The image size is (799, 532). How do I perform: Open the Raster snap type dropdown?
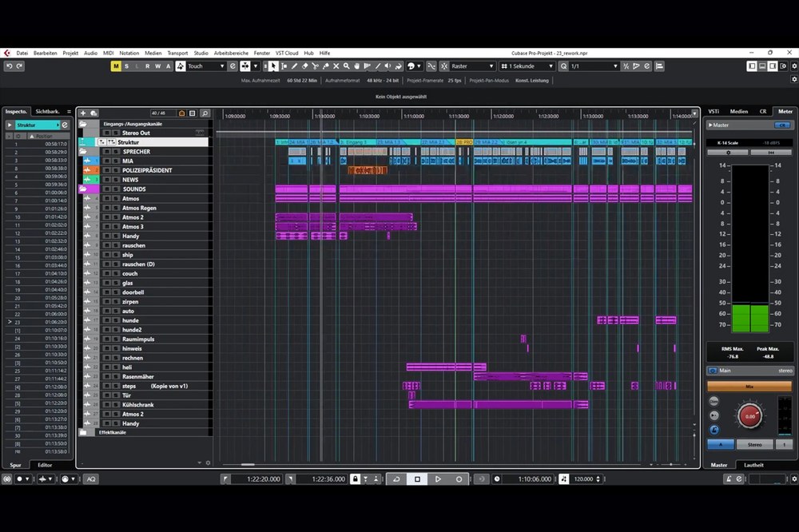point(472,66)
